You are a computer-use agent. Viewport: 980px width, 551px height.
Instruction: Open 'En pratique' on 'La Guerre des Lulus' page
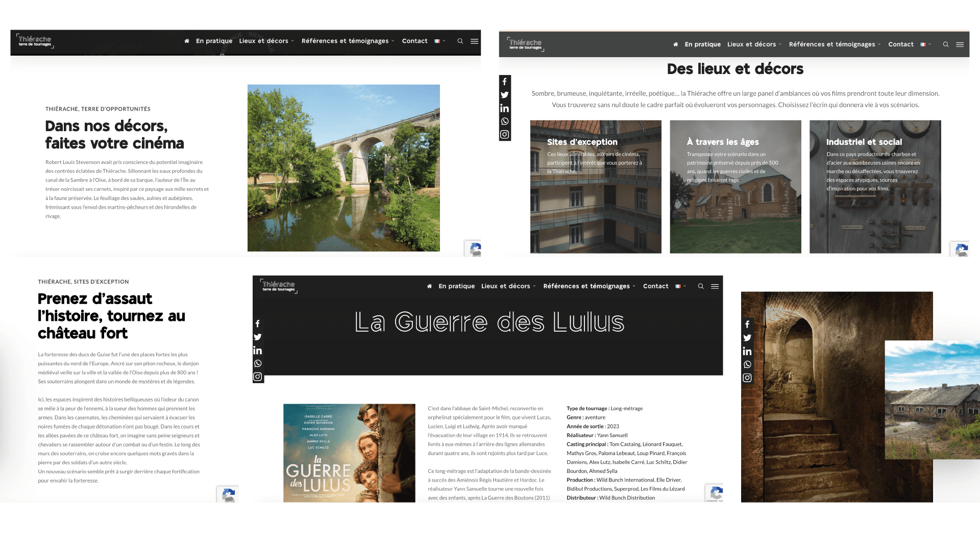coord(457,286)
